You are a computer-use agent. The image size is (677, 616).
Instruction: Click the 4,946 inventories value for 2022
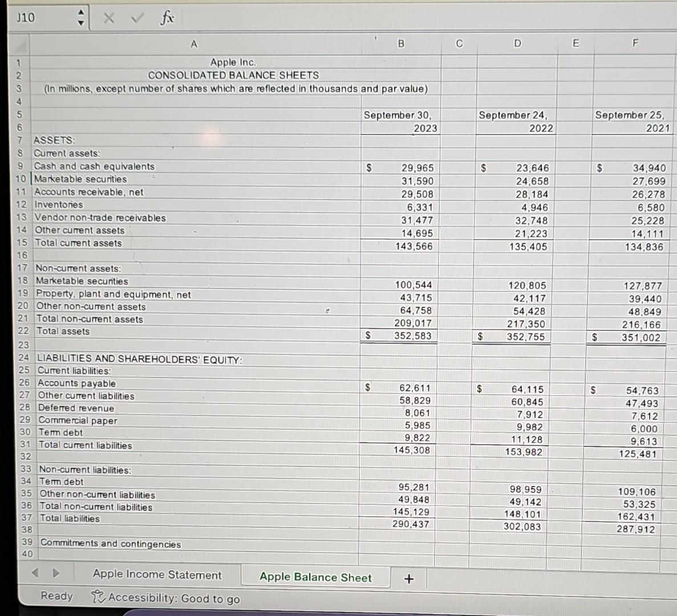(x=534, y=208)
